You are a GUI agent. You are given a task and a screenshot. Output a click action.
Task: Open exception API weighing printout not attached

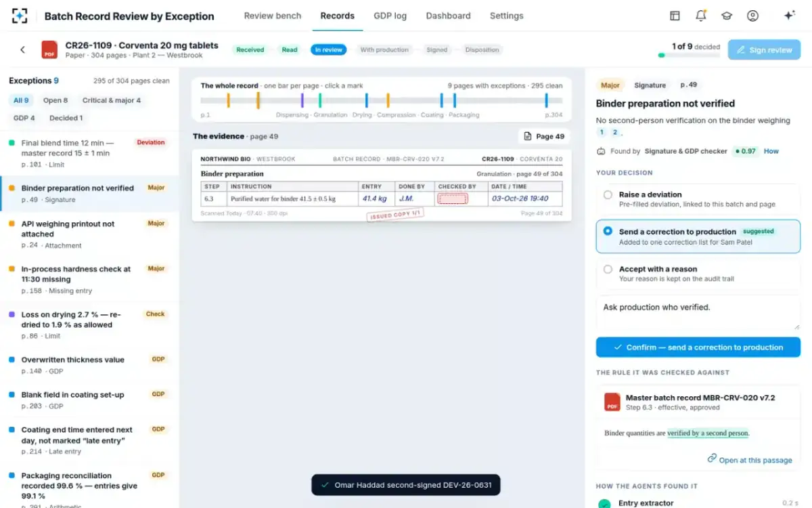(89, 234)
